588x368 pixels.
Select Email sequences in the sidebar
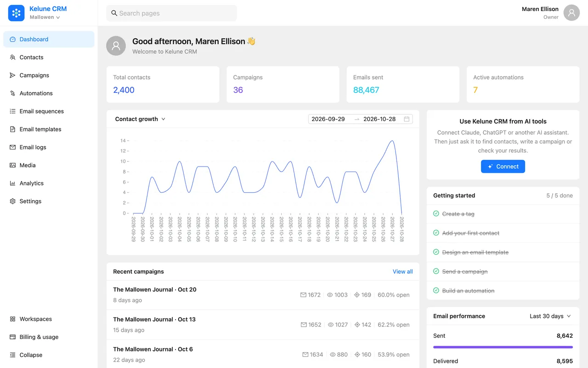pos(49,111)
